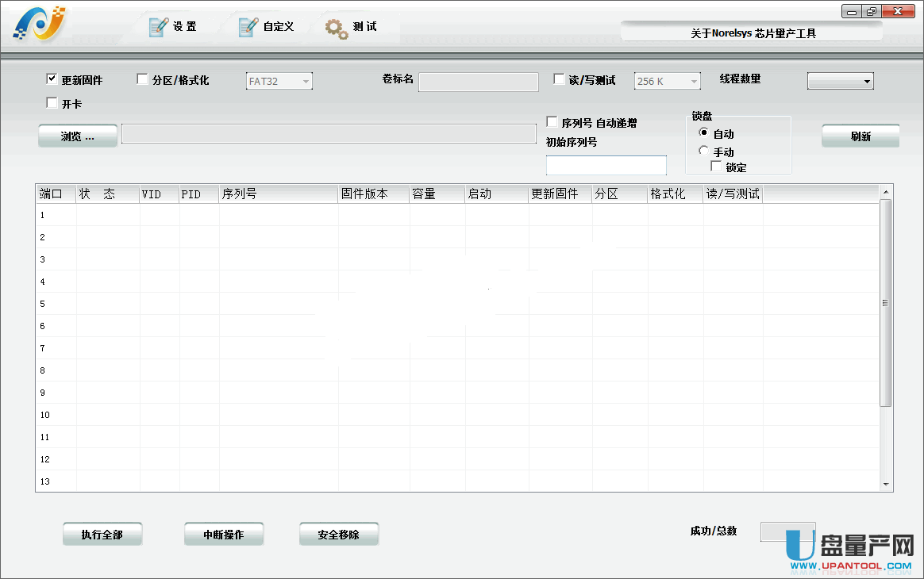This screenshot has height=579, width=924.
Task: Uncheck the 更新固件 firmware update checkbox
Action: [51, 79]
